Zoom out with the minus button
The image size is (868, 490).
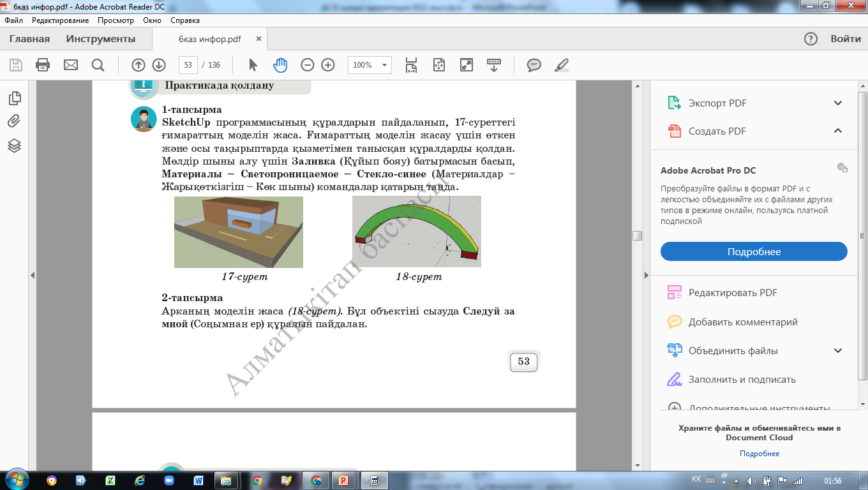[308, 65]
